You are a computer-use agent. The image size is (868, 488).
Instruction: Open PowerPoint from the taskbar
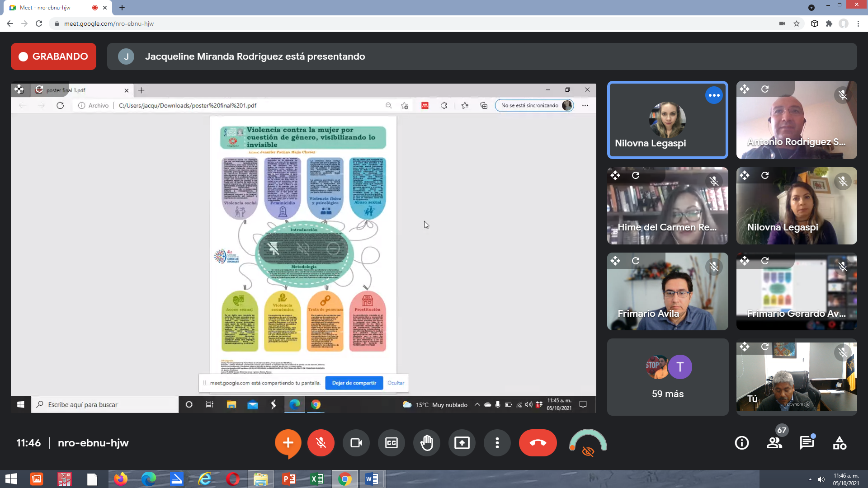[x=288, y=479]
